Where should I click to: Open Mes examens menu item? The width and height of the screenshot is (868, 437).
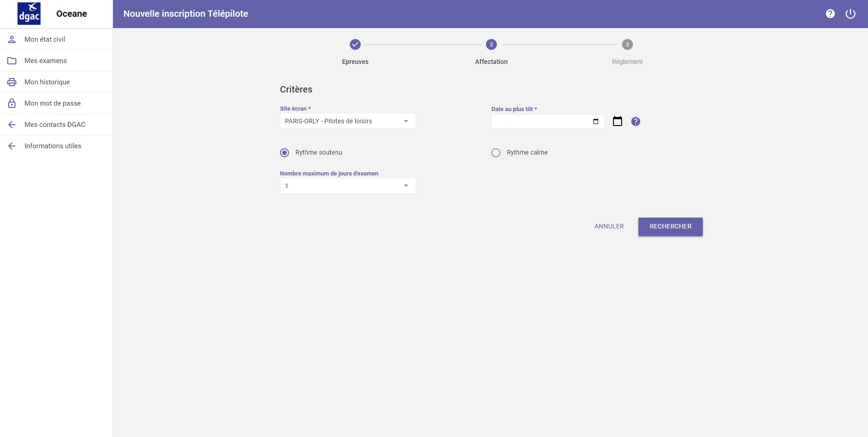tap(56, 61)
